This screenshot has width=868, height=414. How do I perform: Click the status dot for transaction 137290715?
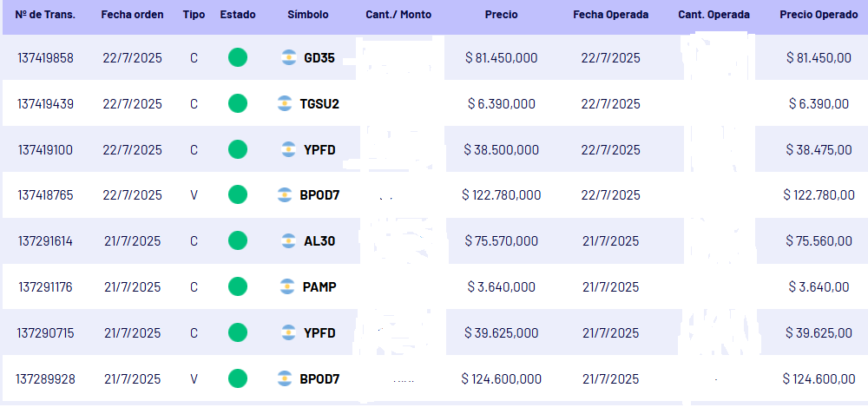238,333
